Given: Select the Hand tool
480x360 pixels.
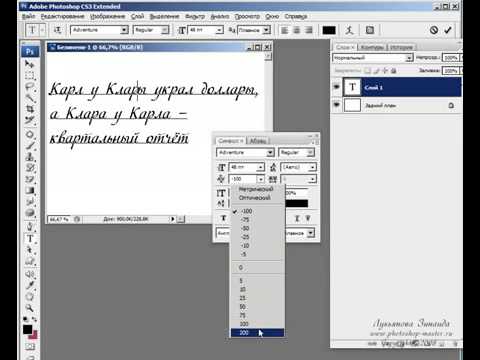Looking at the screenshot, I should click(30, 297).
